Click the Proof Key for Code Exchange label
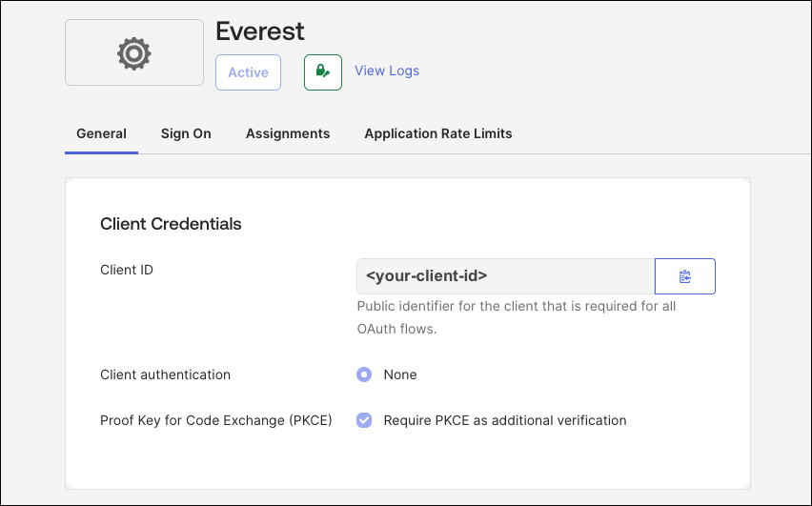Screen dimensions: 812x506 pyautogui.click(x=215, y=420)
